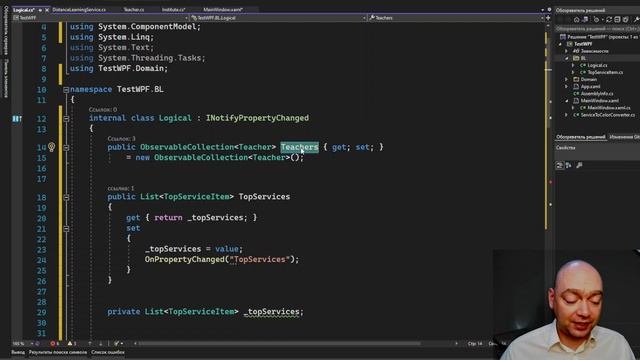Click the "ссылка: 1" CodeLens above TopServices
The height and width of the screenshot is (360, 640).
121,188
